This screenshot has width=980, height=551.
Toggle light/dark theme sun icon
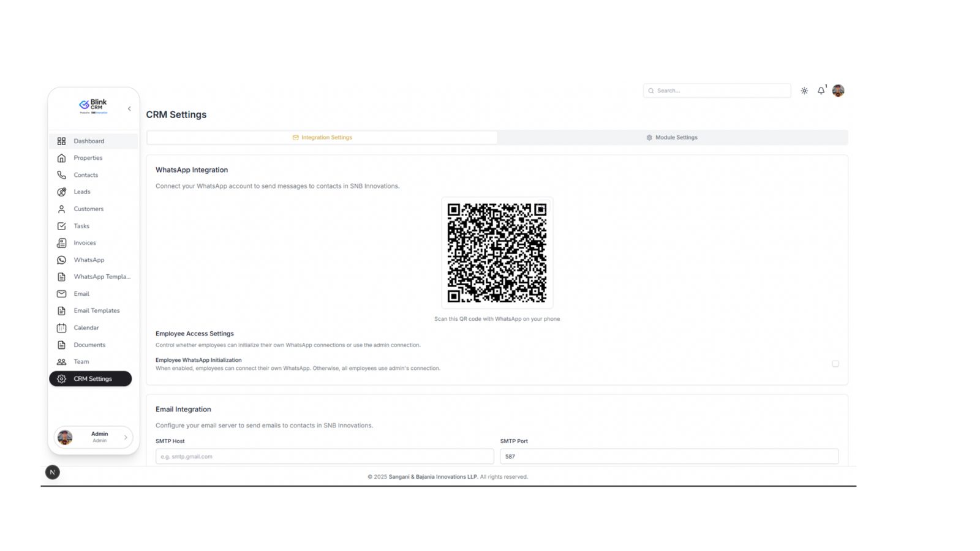[804, 91]
